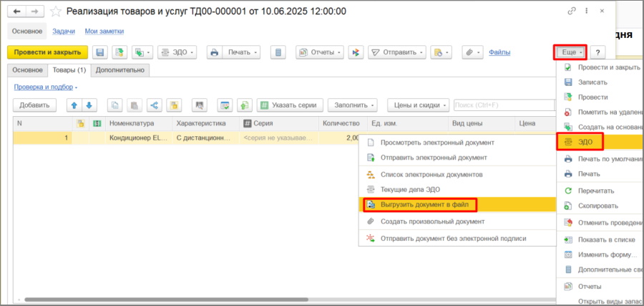This screenshot has height=306, width=644.
Task: Select Выгрузить документ в файл menu item
Action: click(457, 204)
